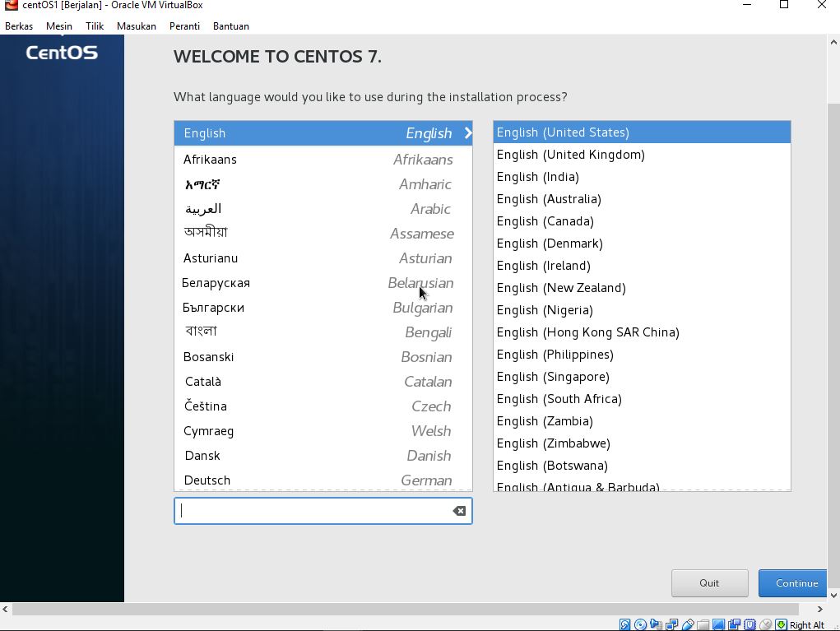Choose English (Zambia) locale
Viewport: 840px width, 631px height.
point(642,421)
